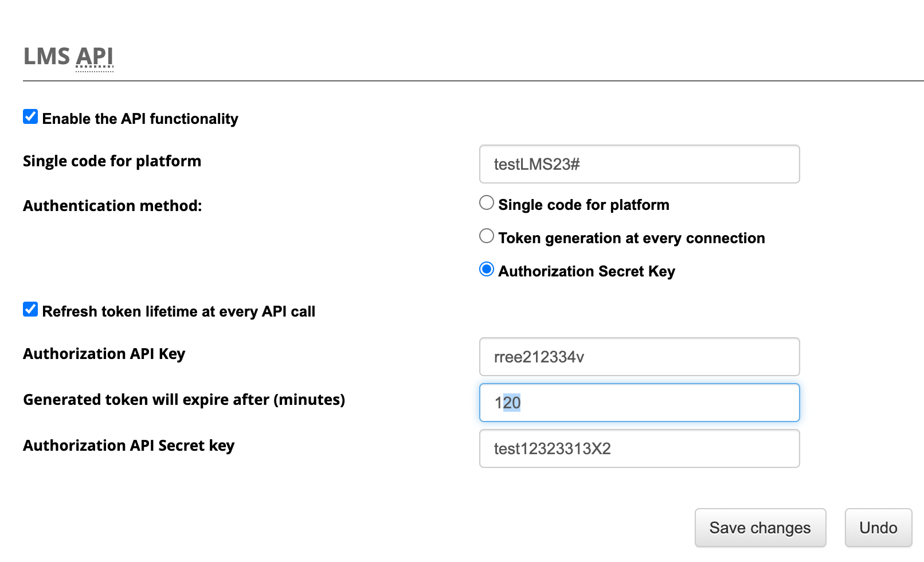
Task: Click Refresh token lifetime at every API call label
Action: [178, 311]
